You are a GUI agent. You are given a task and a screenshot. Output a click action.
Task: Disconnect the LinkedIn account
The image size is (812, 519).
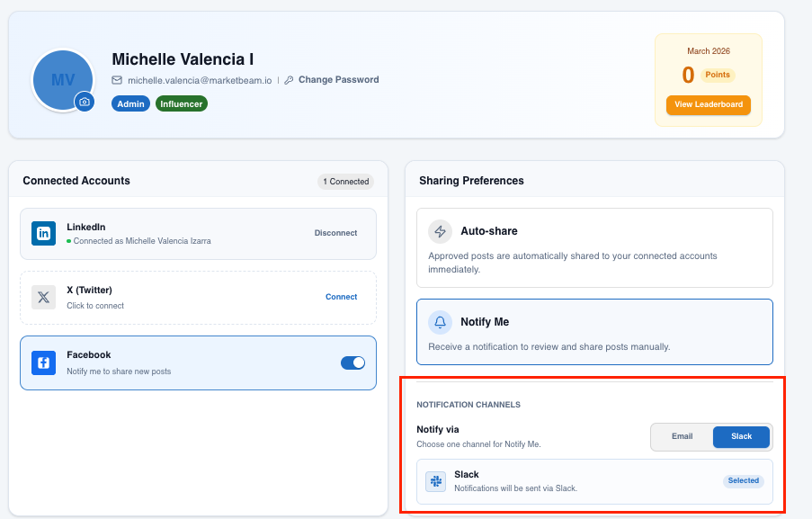pyautogui.click(x=335, y=233)
